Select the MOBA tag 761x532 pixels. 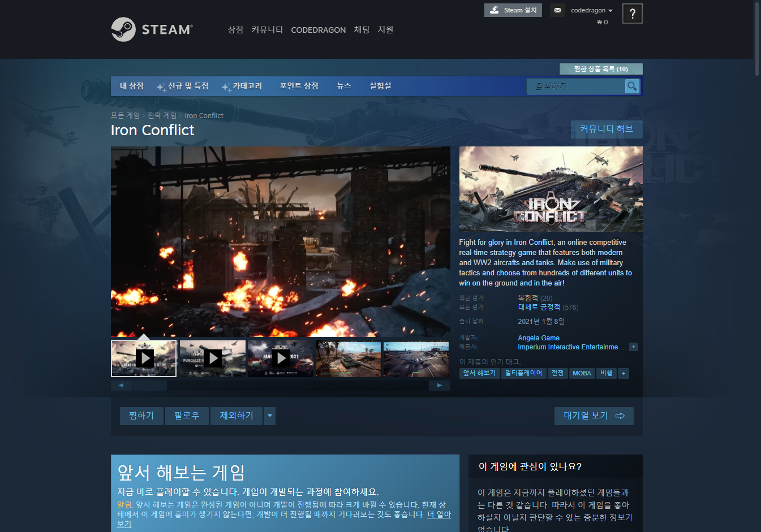[x=582, y=373]
